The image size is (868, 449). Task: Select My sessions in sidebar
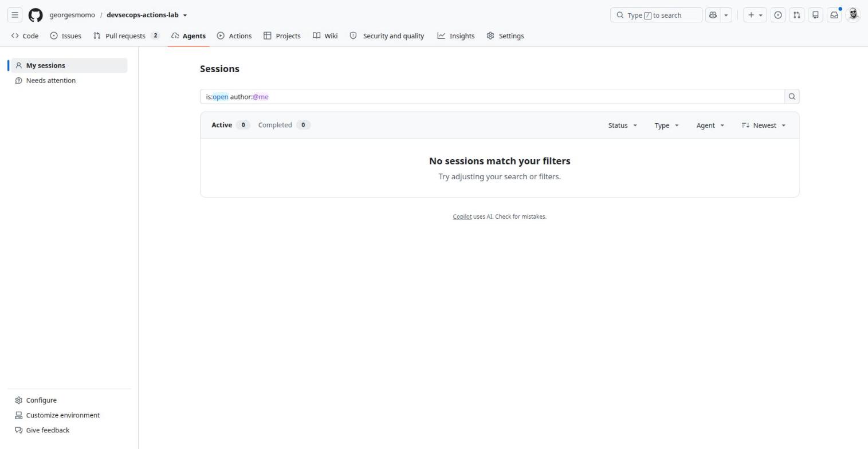coord(69,65)
